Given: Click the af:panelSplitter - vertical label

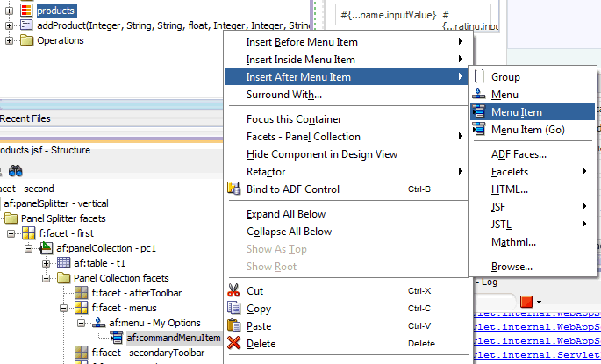Looking at the screenshot, I should (x=56, y=203).
